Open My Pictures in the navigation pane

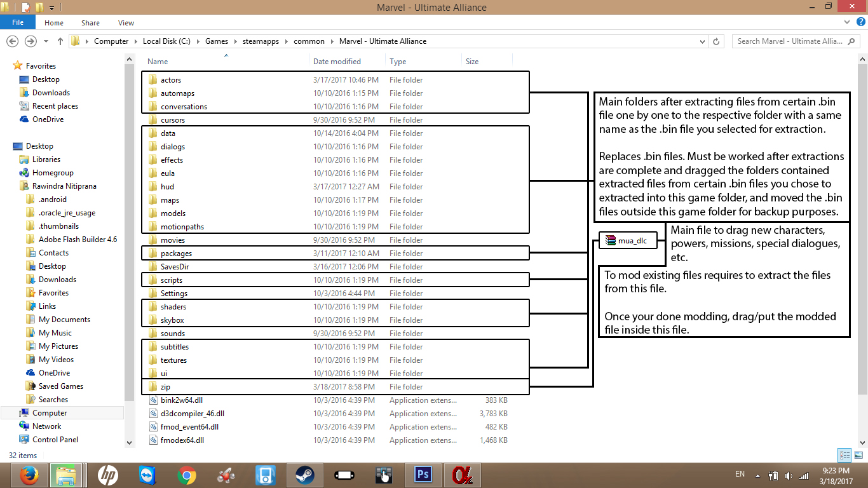point(58,346)
